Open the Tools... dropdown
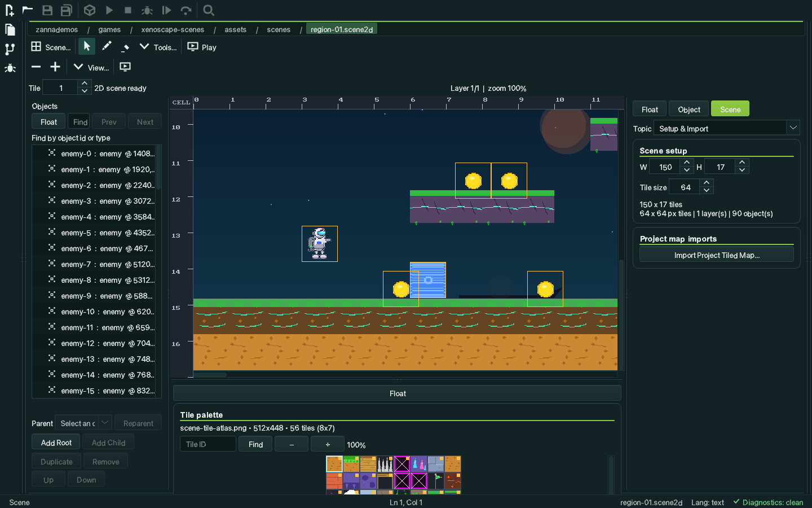This screenshot has height=508, width=812. [x=158, y=47]
